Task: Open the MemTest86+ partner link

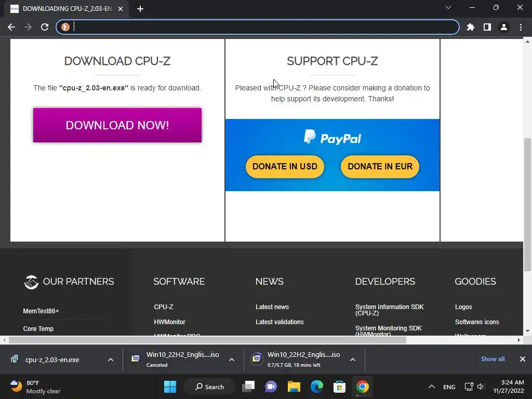Action: tap(41, 311)
